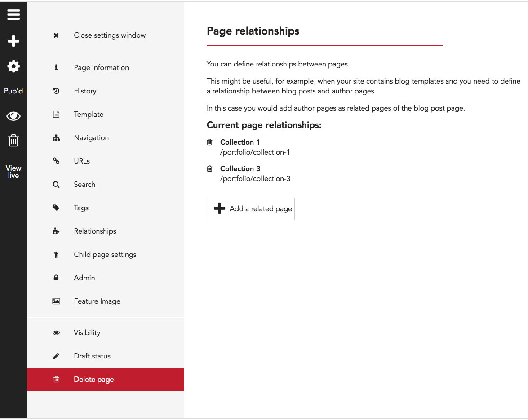Remove Collection 1 relationship via its trash icon
This screenshot has height=420, width=528.
(209, 142)
